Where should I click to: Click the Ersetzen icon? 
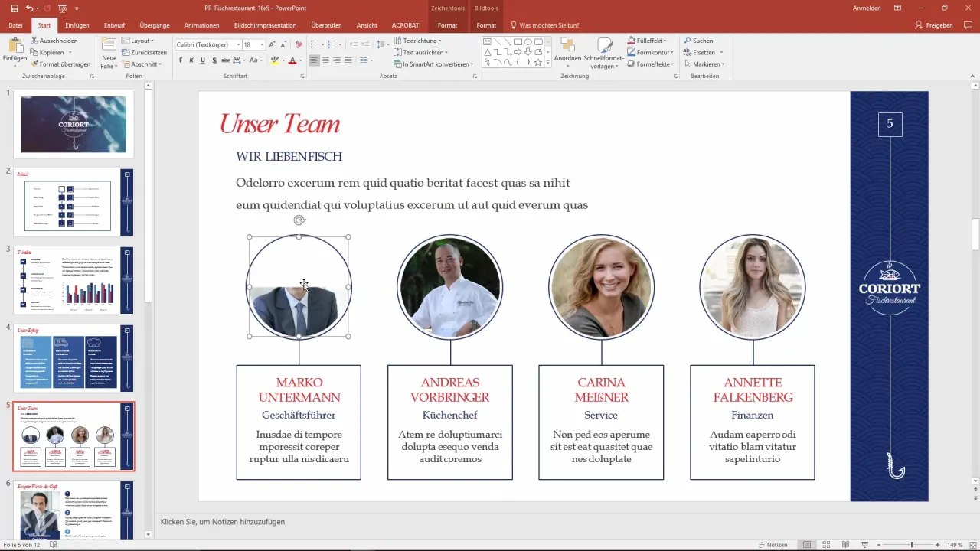click(703, 51)
